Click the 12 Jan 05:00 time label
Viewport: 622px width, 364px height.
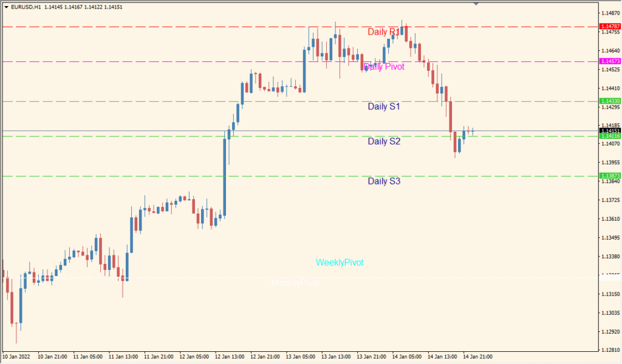click(x=194, y=357)
